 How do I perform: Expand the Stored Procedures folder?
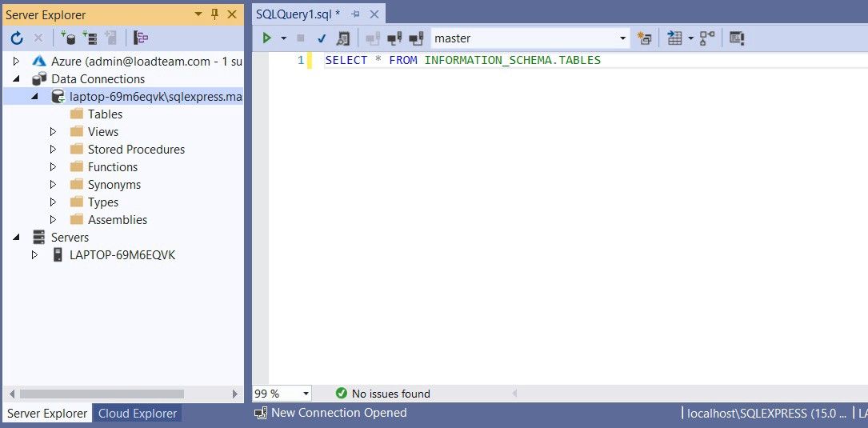pyautogui.click(x=53, y=149)
